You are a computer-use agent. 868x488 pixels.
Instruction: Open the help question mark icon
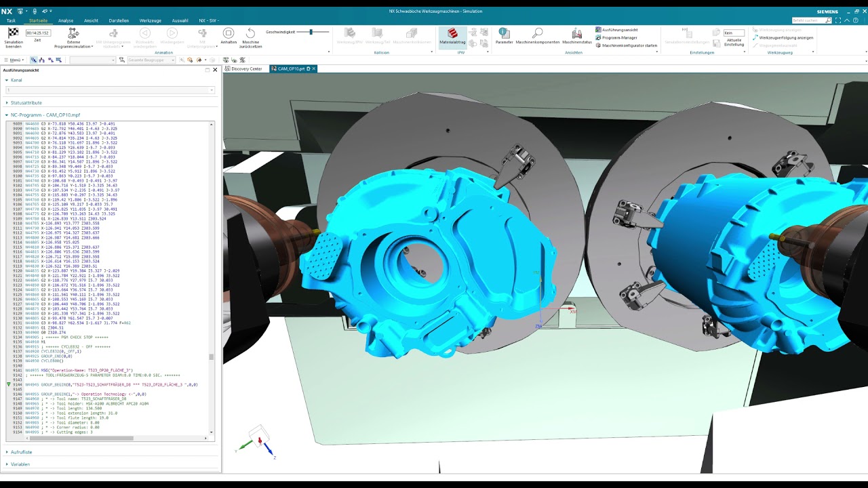point(855,20)
